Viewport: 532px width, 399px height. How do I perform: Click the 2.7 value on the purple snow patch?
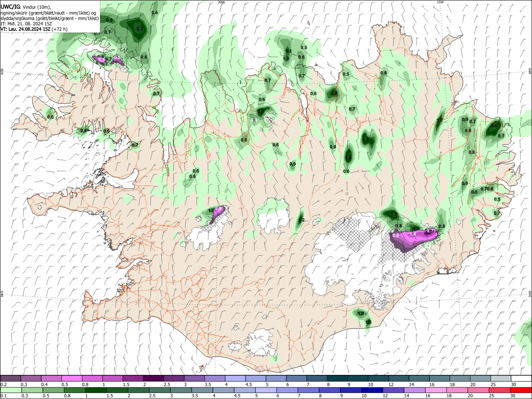430,231
